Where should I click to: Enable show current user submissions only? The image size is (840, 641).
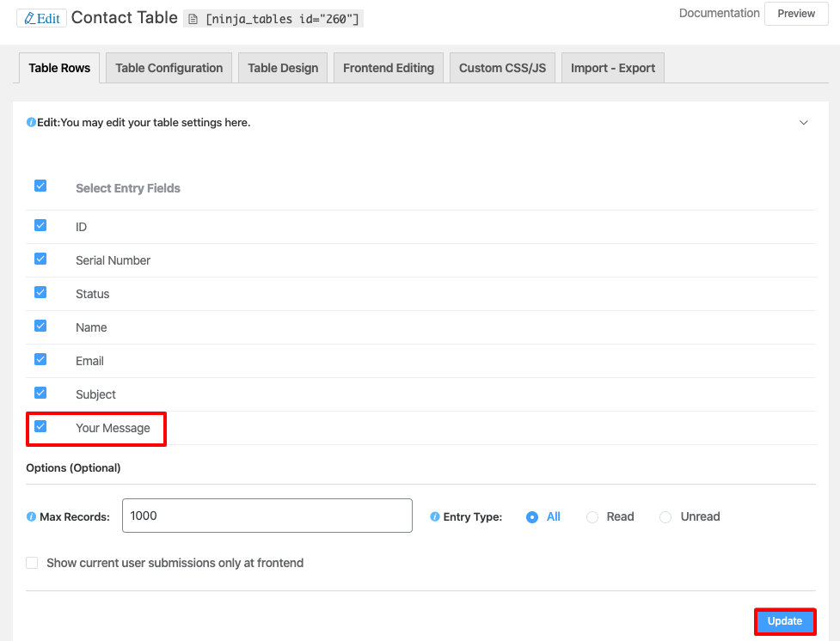(33, 563)
